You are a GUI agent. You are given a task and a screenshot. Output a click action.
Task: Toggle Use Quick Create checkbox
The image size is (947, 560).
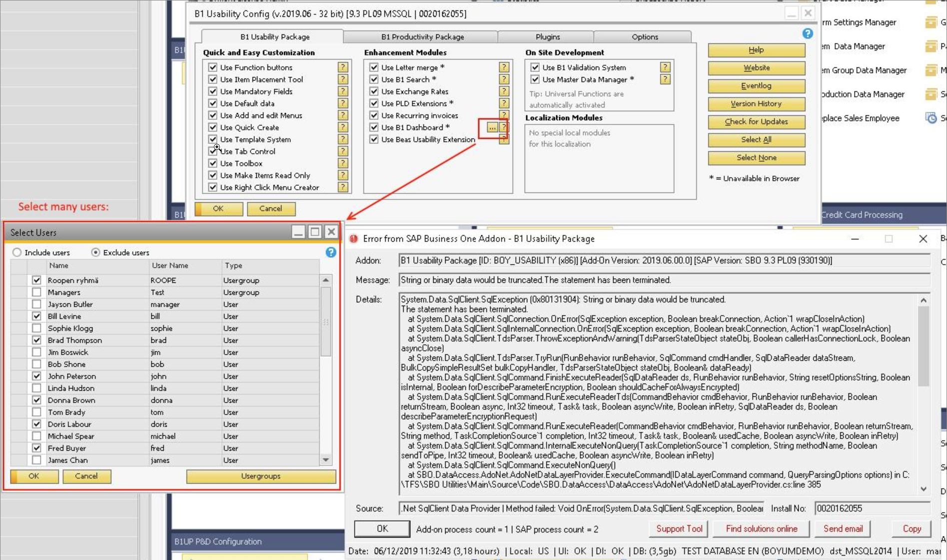coord(213,127)
